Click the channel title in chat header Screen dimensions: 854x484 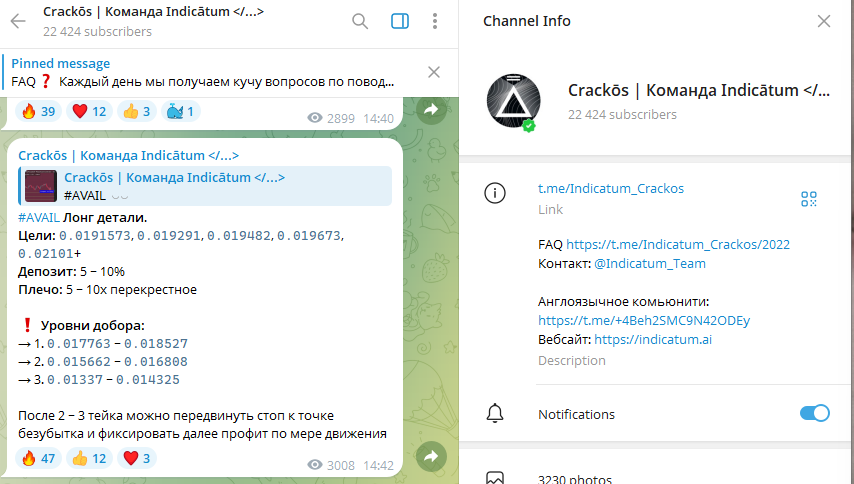tap(153, 11)
